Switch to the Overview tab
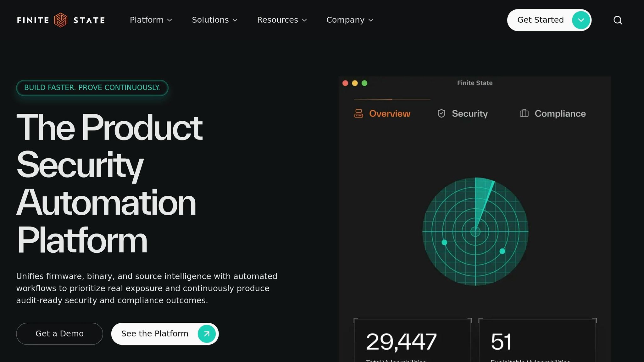The image size is (644, 362). tap(382, 113)
